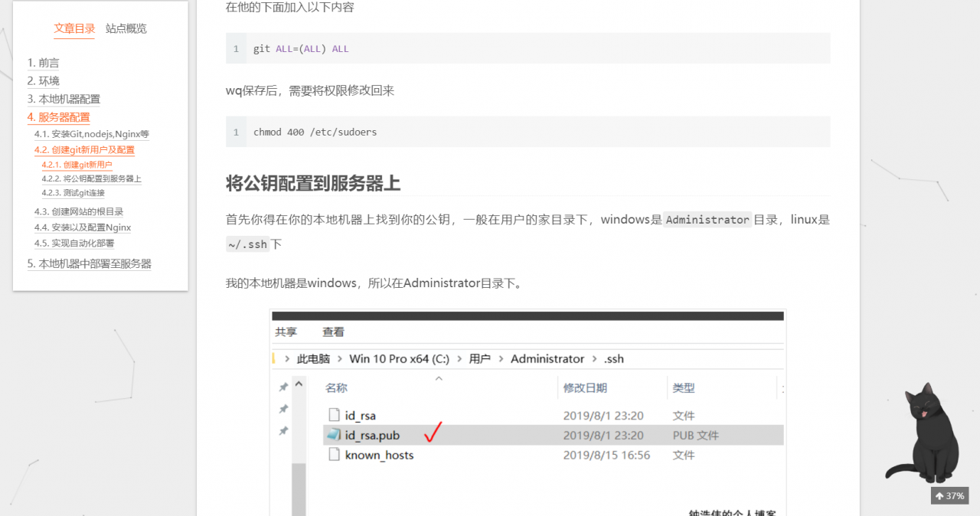The image size is (980, 516).
Task: Click the .ssh breadcrumb segment
Action: tap(613, 358)
